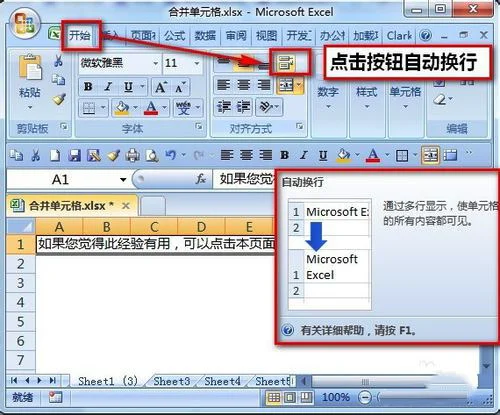Click New blank document in quick toolbar

(55, 155)
